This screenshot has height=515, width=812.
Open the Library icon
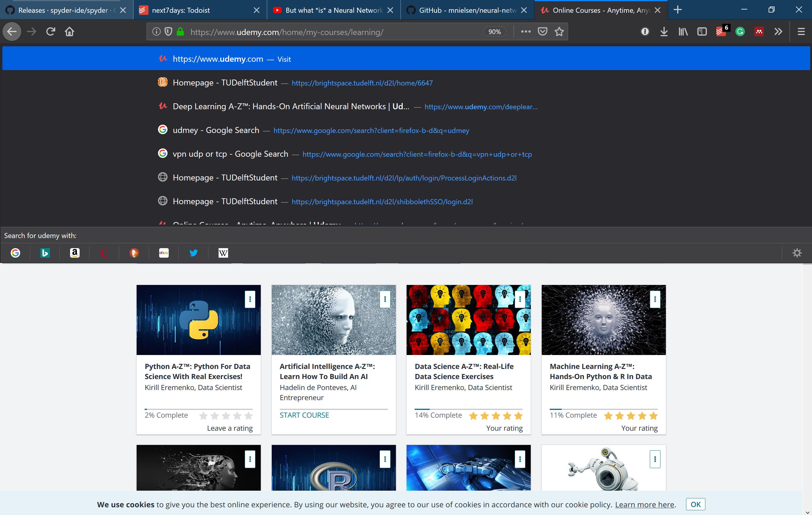[683, 32]
